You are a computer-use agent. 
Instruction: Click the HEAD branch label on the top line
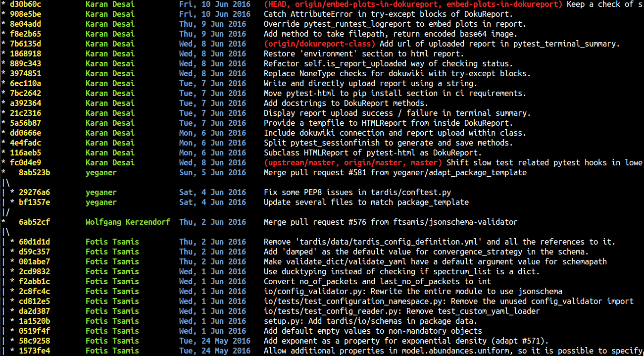point(277,4)
